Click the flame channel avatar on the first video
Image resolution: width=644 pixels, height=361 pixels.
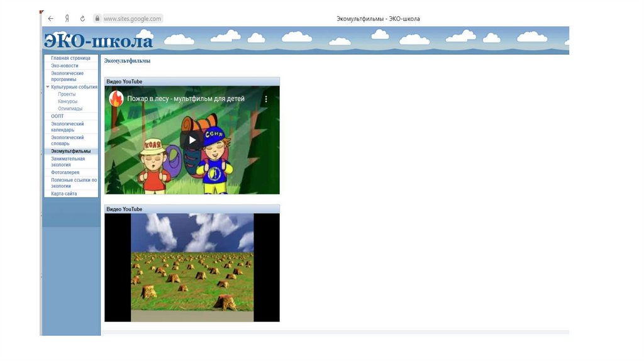[x=116, y=99]
